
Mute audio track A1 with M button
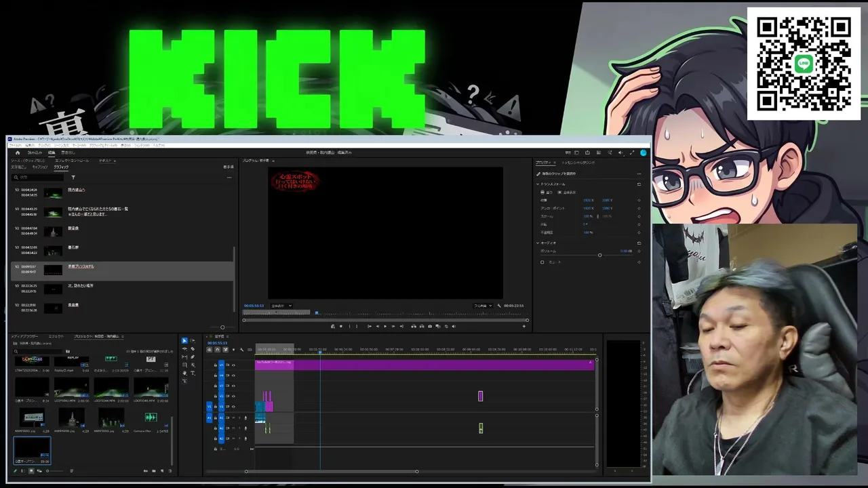tap(233, 418)
